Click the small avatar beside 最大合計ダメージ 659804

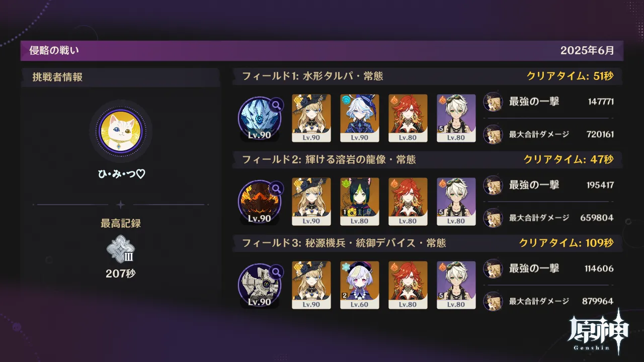coord(492,218)
